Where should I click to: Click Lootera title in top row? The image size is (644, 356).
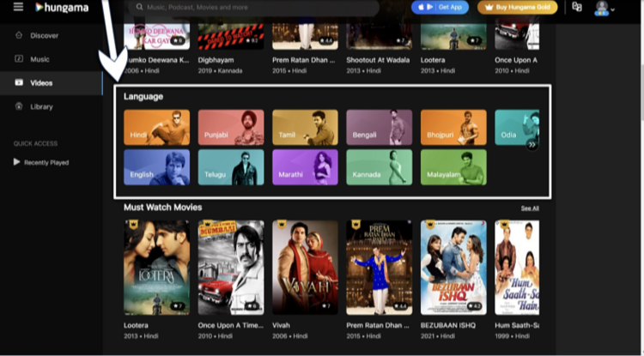pos(433,60)
